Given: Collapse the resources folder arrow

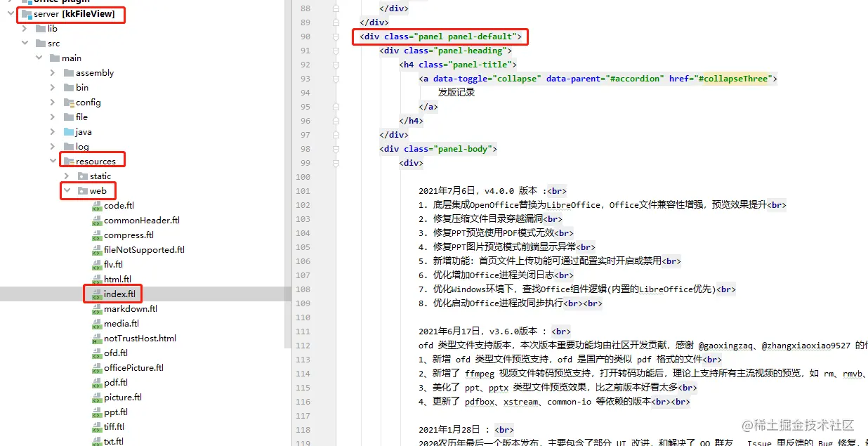Looking at the screenshot, I should point(53,162).
